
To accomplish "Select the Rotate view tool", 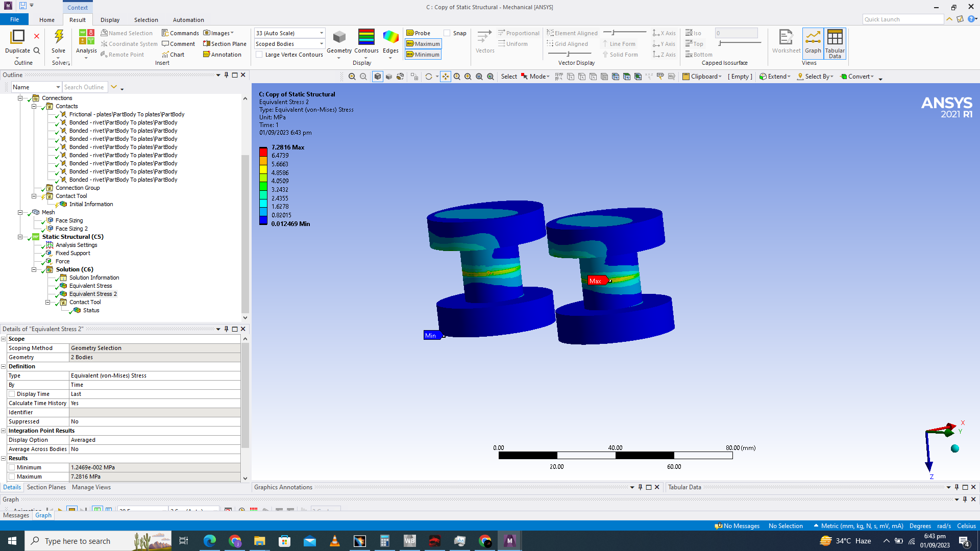I will 429,77.
